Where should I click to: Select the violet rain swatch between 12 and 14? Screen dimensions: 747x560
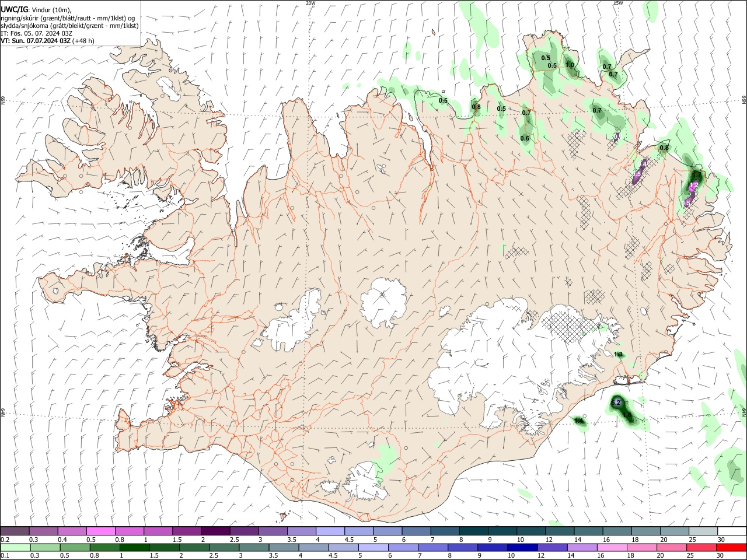pos(551,547)
